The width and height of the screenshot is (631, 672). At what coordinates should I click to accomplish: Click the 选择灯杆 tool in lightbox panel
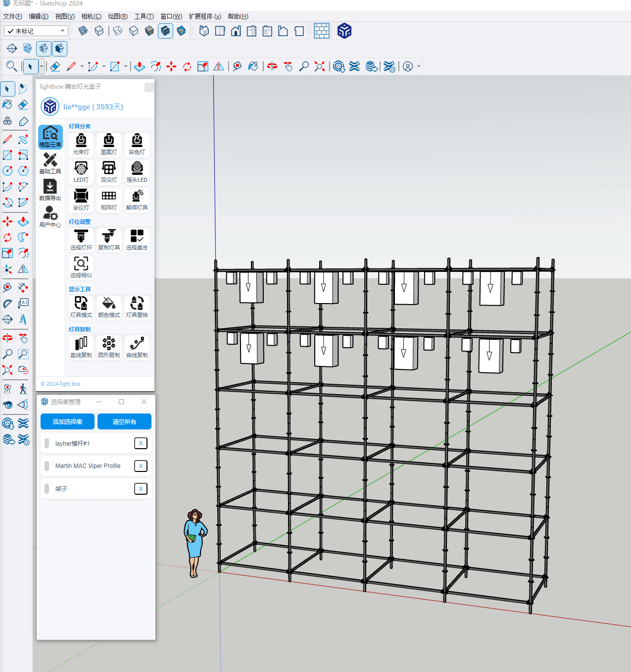pos(81,240)
